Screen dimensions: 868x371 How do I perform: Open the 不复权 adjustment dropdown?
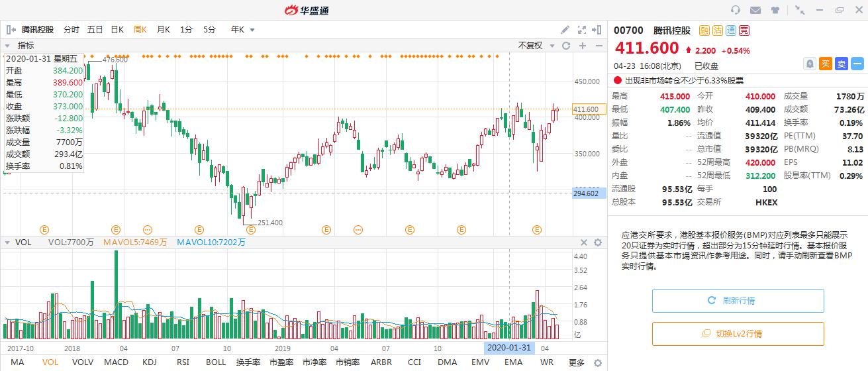coord(534,46)
